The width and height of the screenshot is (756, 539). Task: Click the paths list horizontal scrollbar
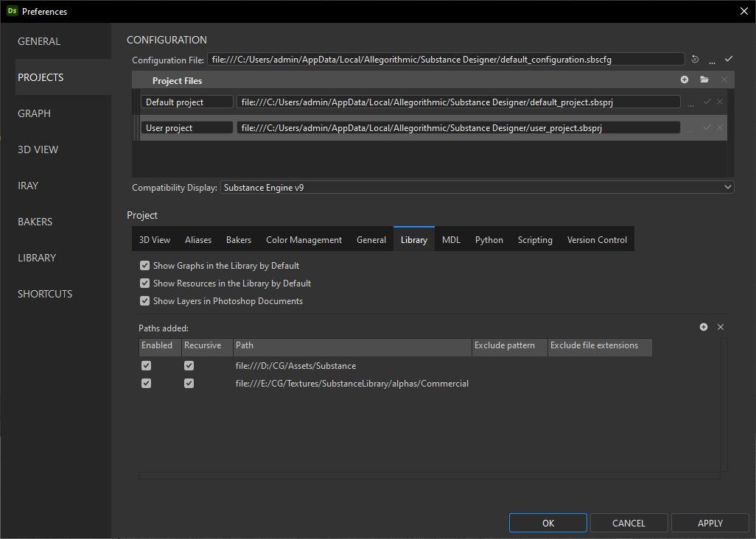tap(429, 476)
